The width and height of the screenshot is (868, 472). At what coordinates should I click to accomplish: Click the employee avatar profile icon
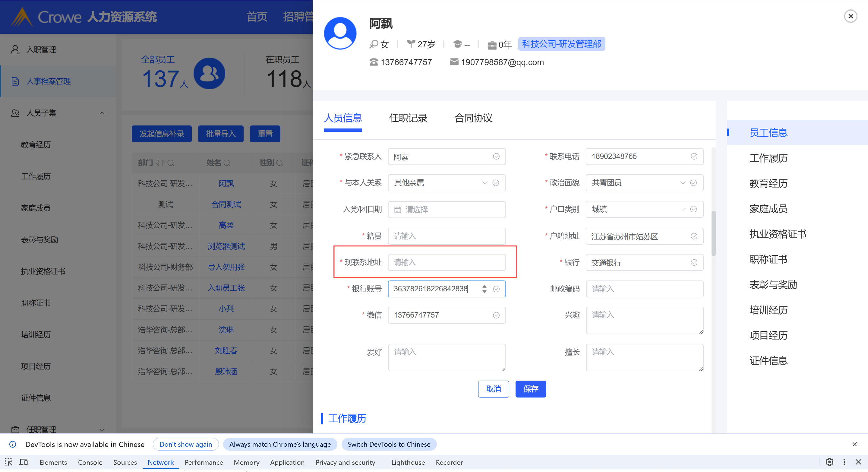point(340,33)
